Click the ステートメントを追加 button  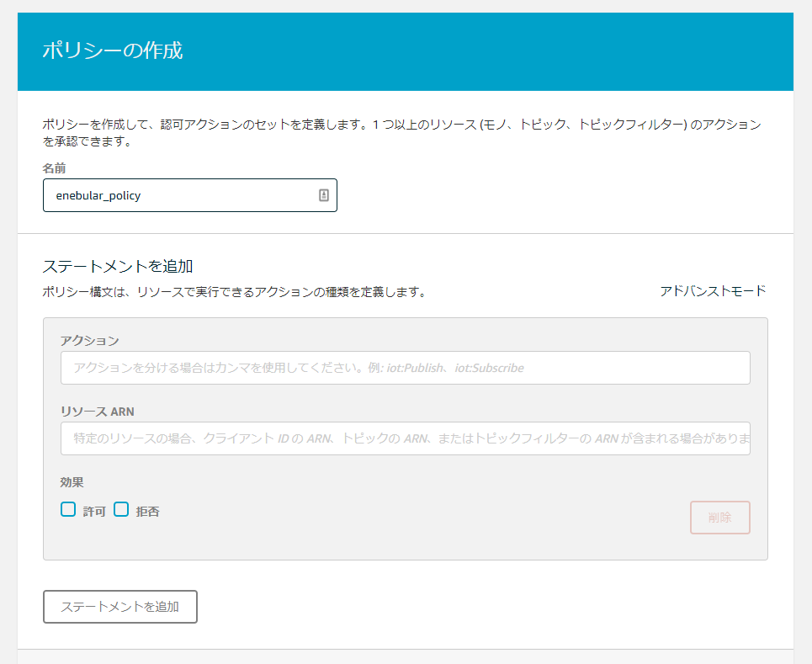[x=119, y=606]
